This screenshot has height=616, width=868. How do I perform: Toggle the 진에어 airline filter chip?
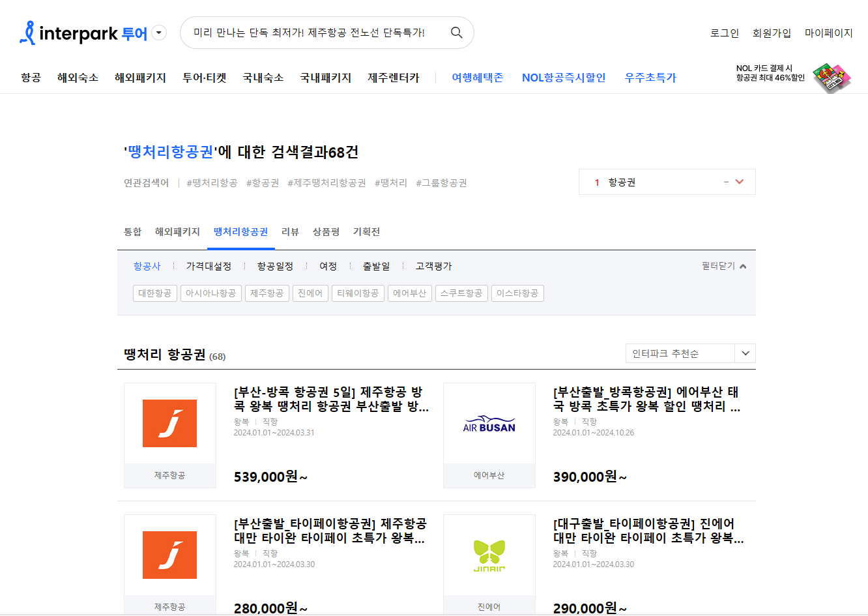310,293
